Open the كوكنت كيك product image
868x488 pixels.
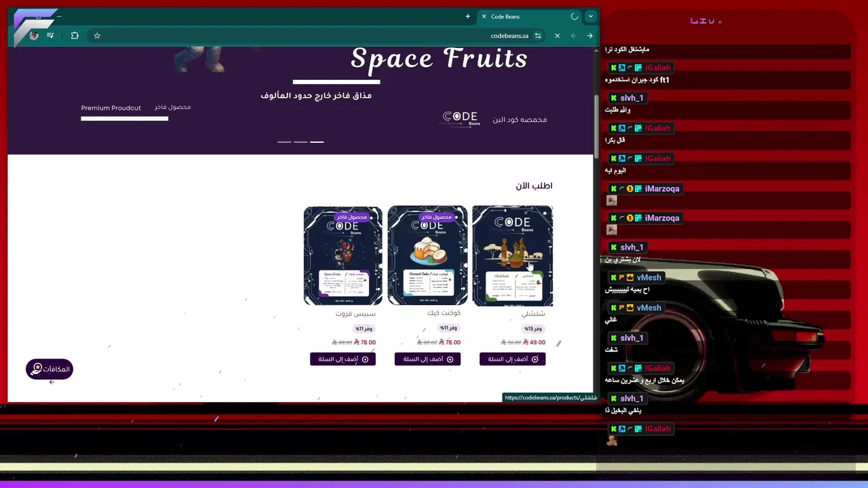(x=427, y=256)
